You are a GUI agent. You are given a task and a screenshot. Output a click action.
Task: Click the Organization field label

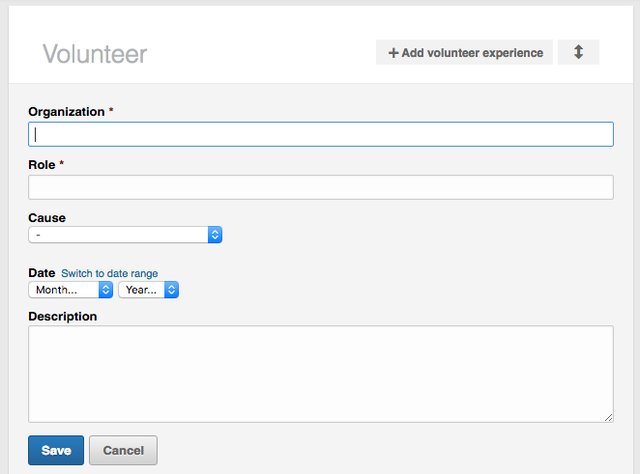[x=66, y=111]
